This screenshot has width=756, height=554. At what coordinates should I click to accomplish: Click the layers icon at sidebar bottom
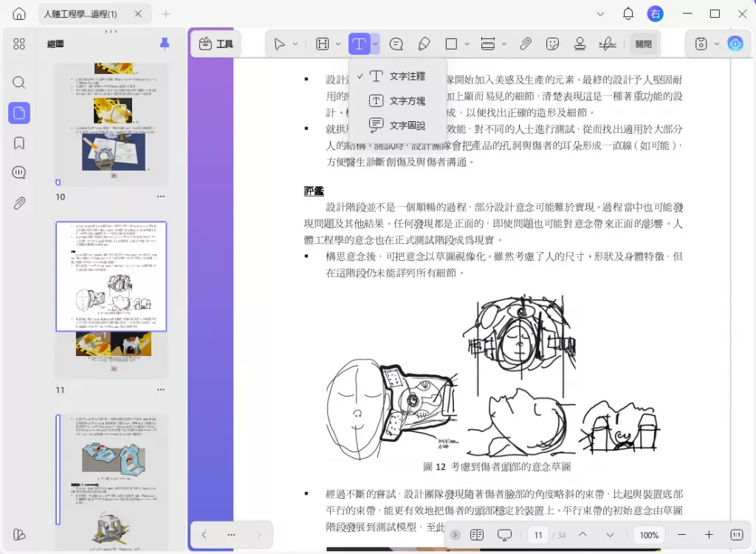[18, 534]
